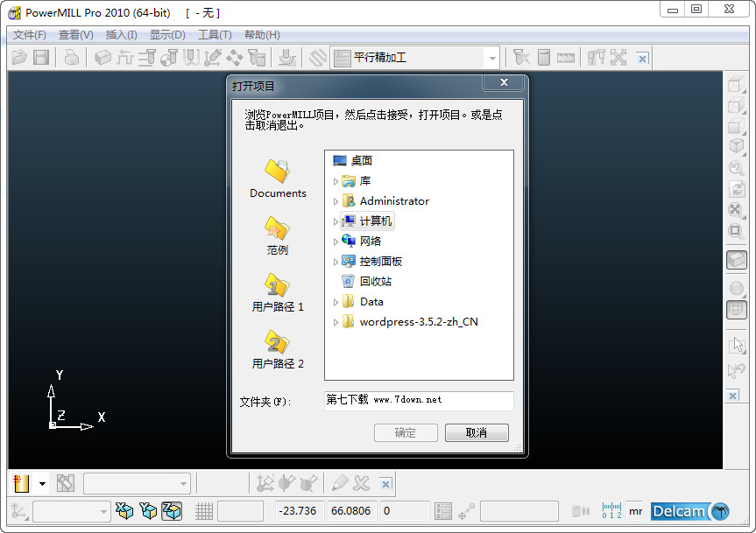Viewport: 756px width, 533px height.
Task: Select the 桌面 item in the folder tree
Action: point(353,161)
